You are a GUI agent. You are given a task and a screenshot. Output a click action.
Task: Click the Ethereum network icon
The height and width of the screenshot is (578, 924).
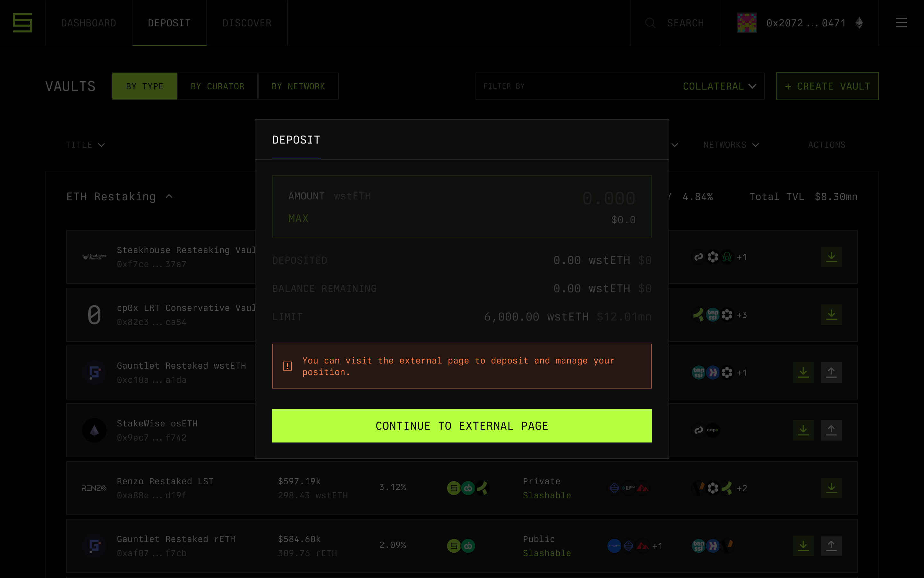(x=859, y=23)
